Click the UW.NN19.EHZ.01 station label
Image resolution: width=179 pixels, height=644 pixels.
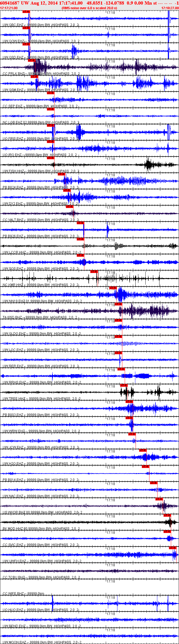coord(16,301)
